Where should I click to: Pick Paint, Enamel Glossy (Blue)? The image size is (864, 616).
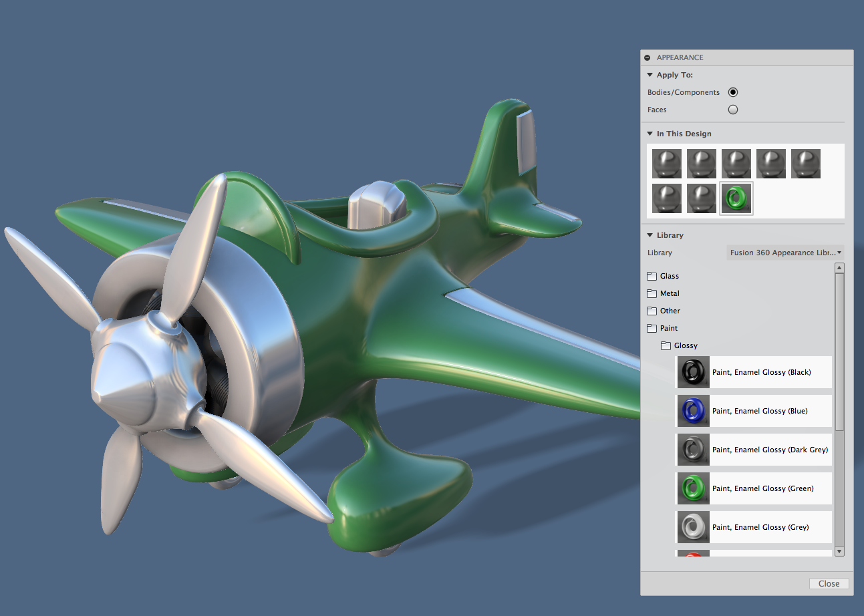[754, 411]
